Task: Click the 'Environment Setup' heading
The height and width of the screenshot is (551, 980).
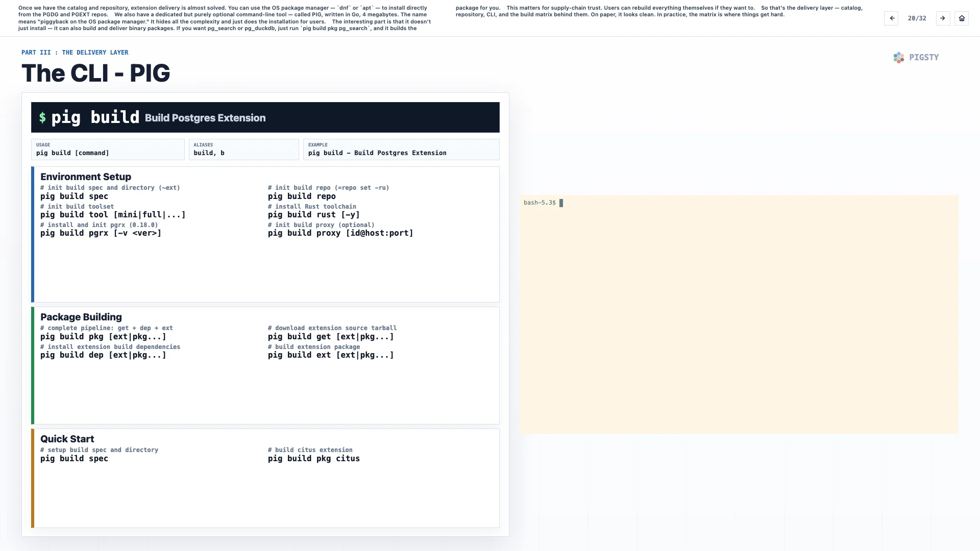Action: tap(86, 177)
